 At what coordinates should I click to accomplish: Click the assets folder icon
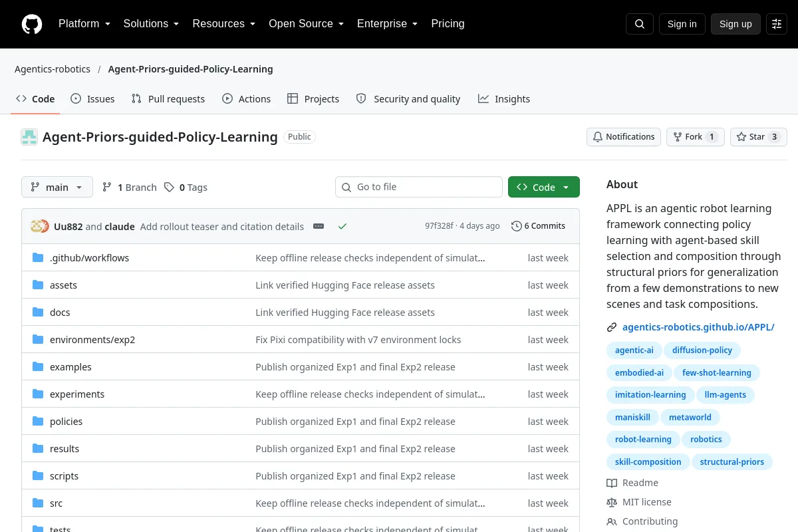click(x=38, y=285)
